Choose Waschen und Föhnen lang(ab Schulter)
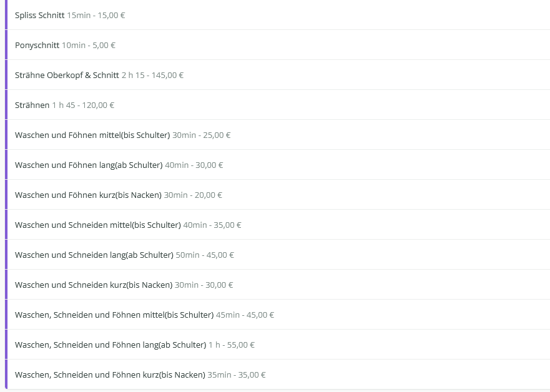The image size is (550, 392). (89, 165)
